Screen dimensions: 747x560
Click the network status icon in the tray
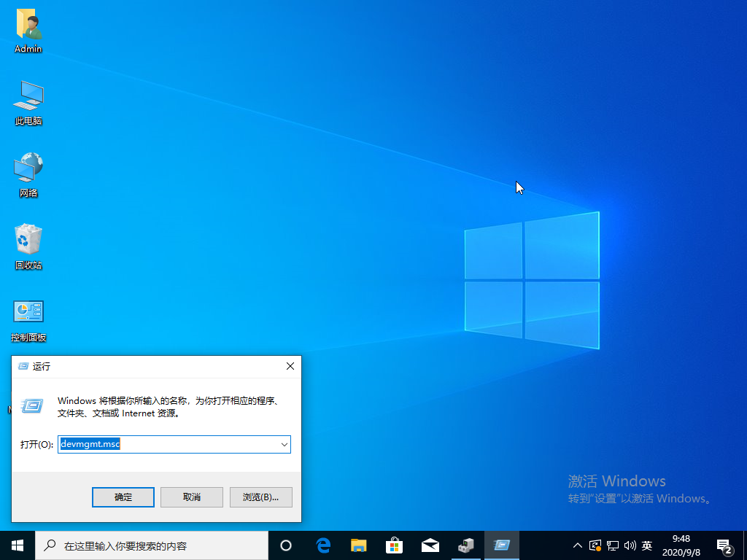(611, 545)
